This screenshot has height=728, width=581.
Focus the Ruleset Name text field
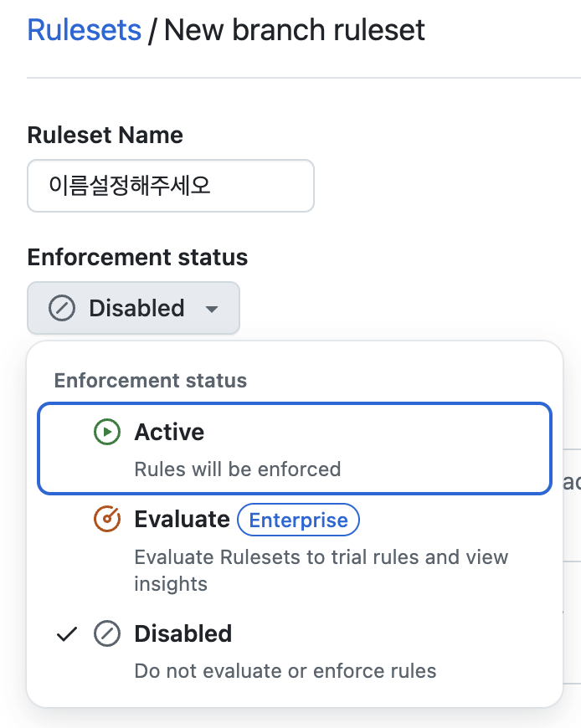(171, 186)
